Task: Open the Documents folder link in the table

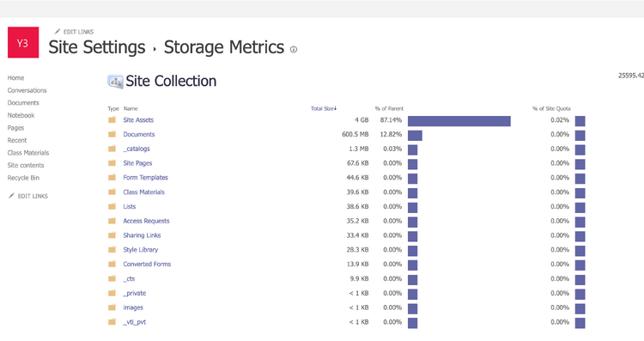Action: pyautogui.click(x=139, y=134)
